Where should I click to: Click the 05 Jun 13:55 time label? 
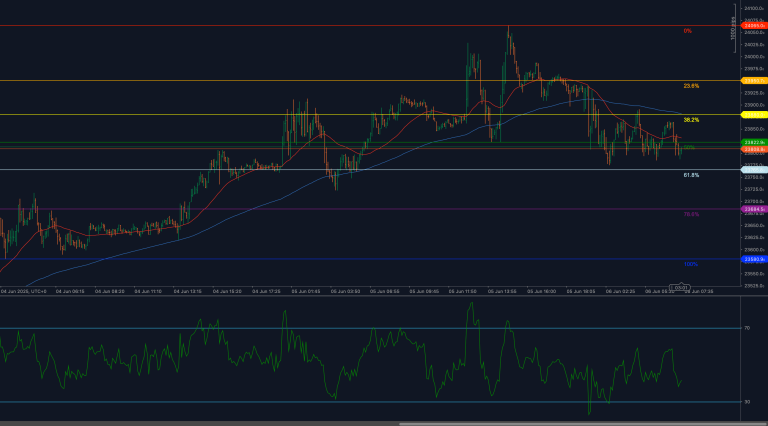(x=502, y=291)
